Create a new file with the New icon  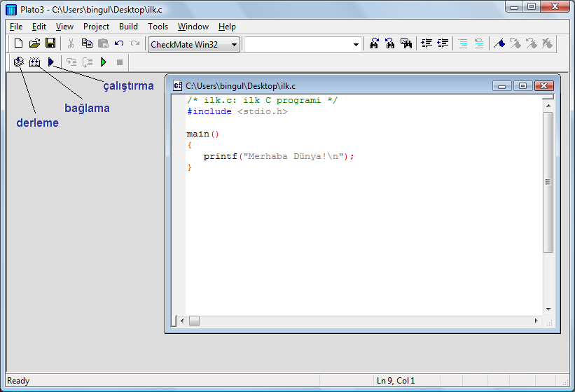pos(18,43)
